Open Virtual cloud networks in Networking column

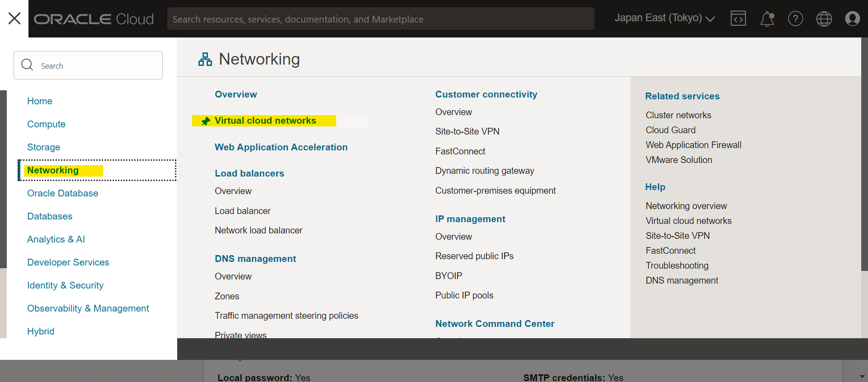(265, 121)
